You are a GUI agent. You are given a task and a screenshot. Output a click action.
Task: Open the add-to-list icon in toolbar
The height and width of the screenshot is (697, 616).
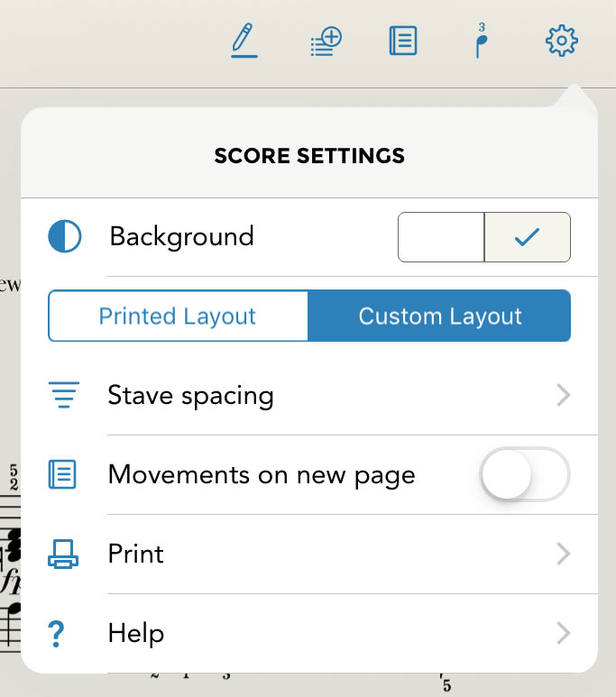tap(326, 41)
